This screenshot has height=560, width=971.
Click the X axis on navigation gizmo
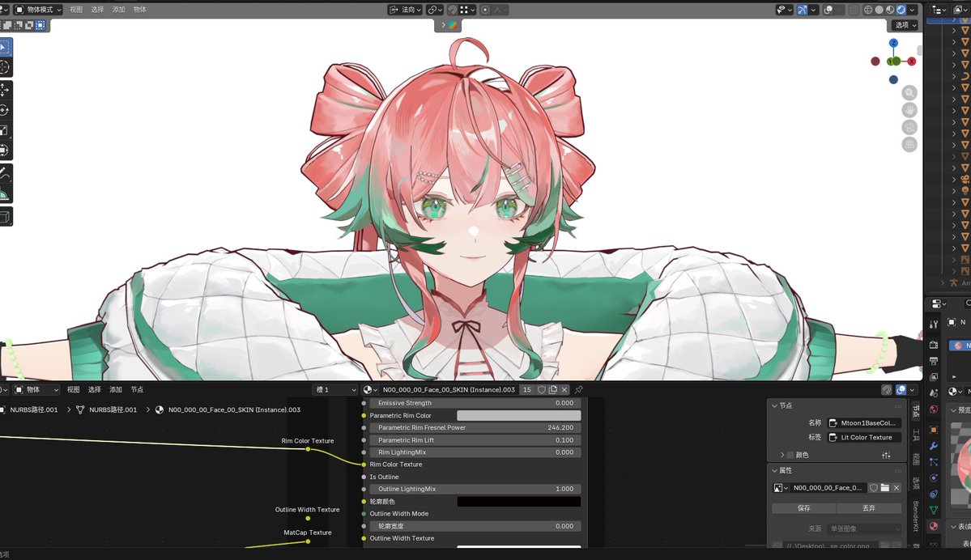coord(911,62)
